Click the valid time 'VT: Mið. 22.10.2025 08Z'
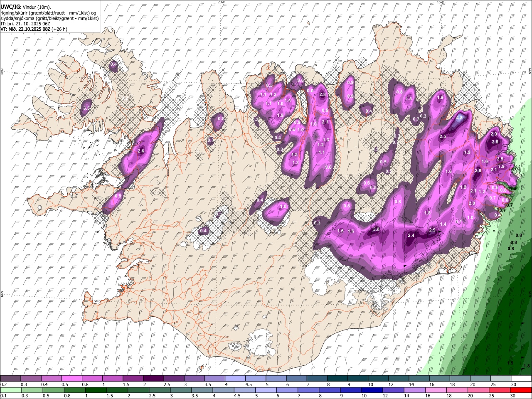532x399 pixels. (26, 29)
